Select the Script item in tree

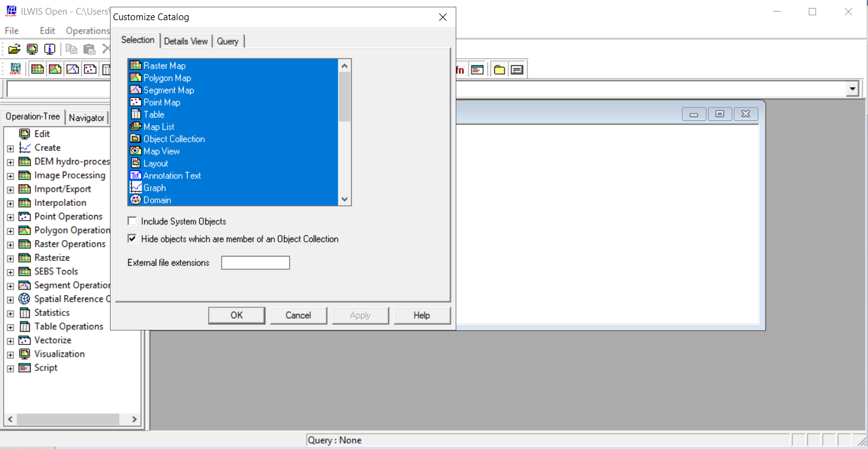[x=46, y=368]
